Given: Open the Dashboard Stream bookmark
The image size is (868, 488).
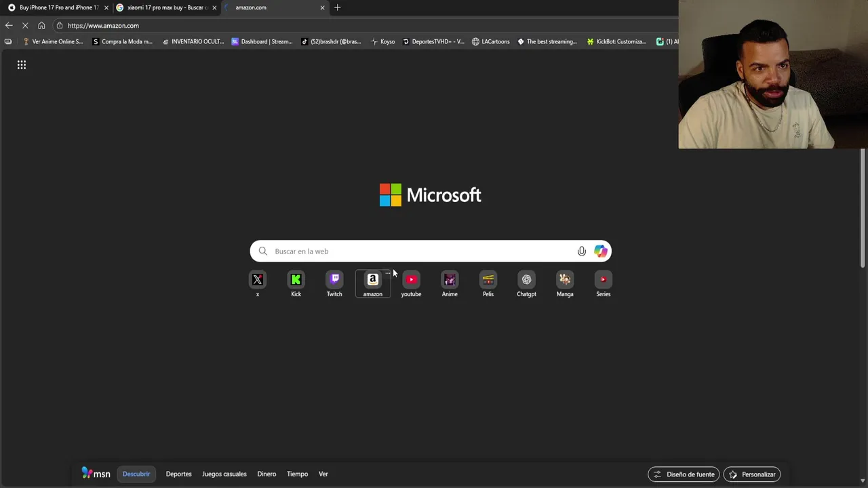Looking at the screenshot, I should 262,41.
